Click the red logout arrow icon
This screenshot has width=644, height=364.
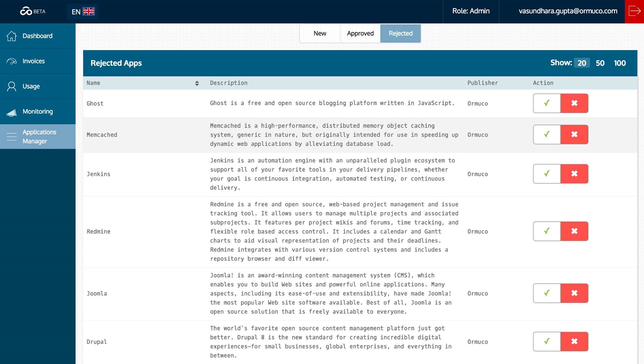(x=634, y=11)
